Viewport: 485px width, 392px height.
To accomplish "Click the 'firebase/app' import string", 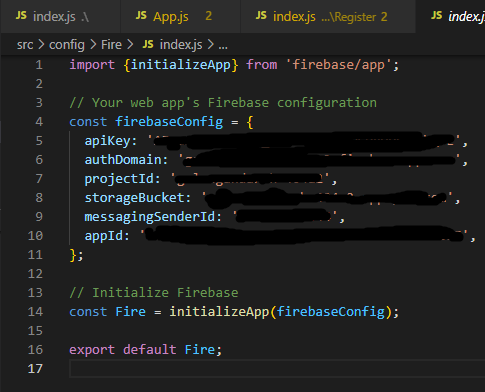I will coord(339,65).
